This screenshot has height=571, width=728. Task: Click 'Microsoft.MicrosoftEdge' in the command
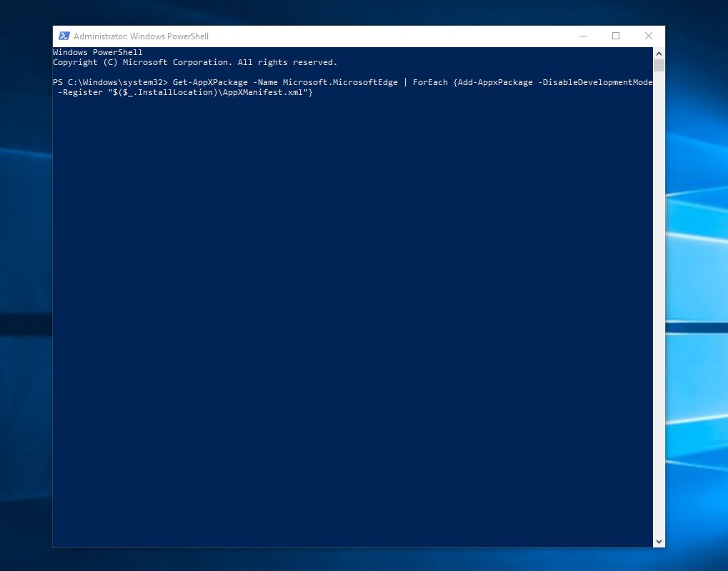340,82
